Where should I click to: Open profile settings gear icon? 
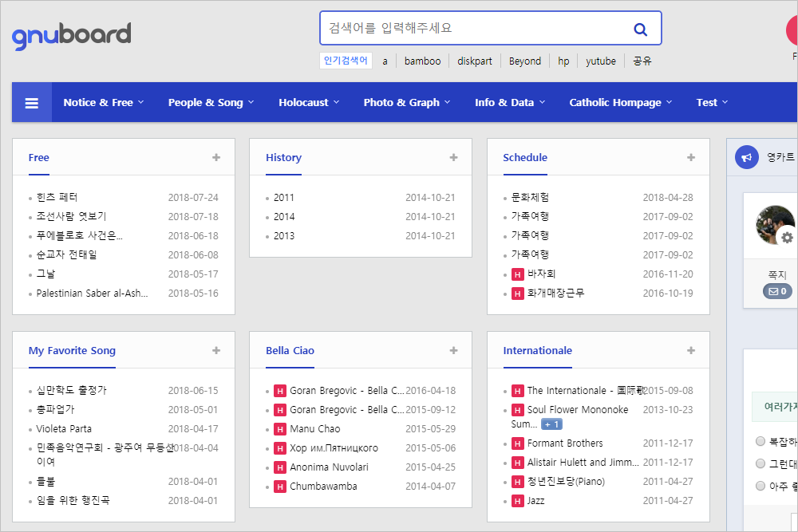pos(787,237)
